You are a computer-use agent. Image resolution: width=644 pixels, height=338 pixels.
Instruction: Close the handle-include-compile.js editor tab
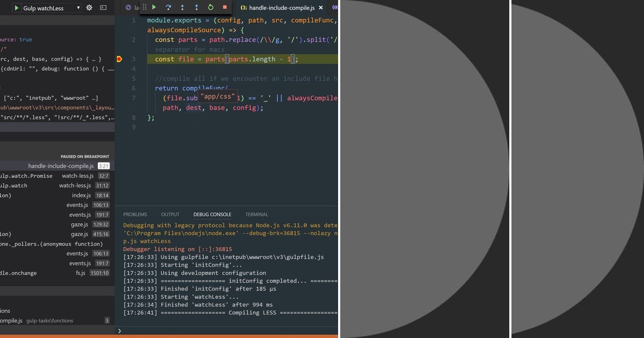pos(320,8)
